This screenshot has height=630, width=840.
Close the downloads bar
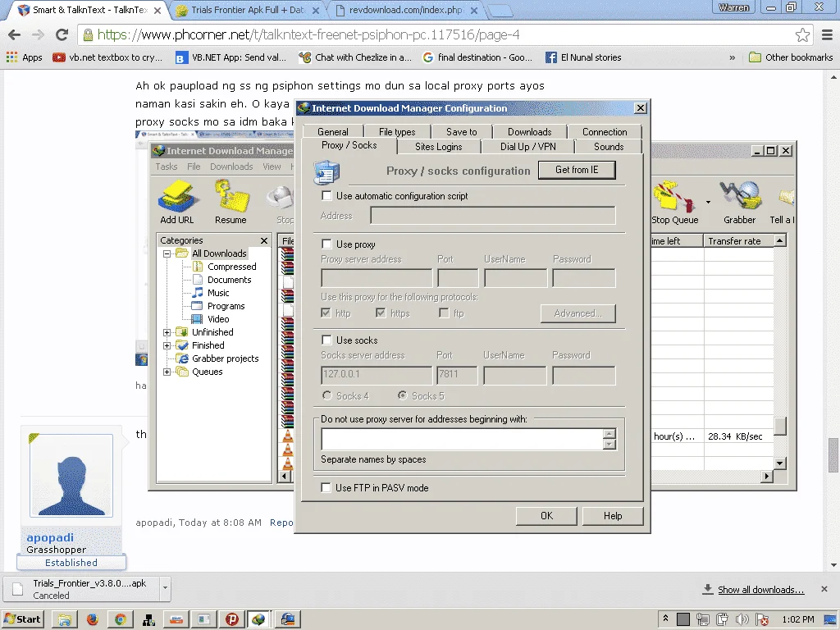[x=824, y=589]
